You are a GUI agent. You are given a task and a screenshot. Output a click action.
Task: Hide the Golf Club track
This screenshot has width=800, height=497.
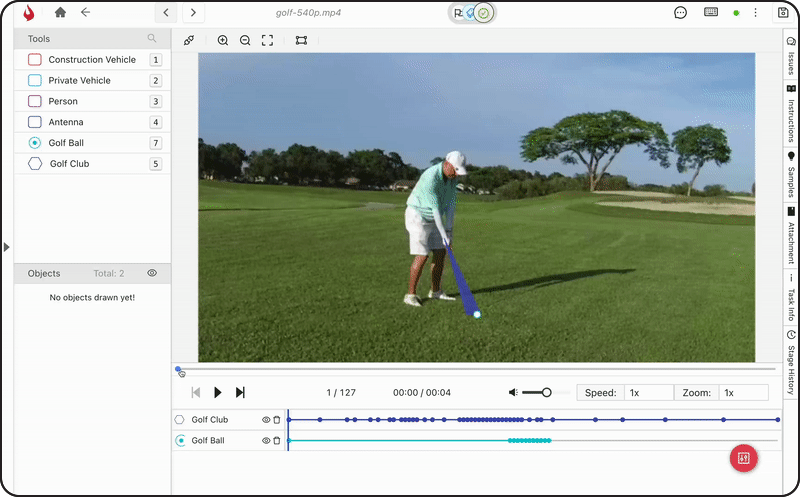point(266,420)
